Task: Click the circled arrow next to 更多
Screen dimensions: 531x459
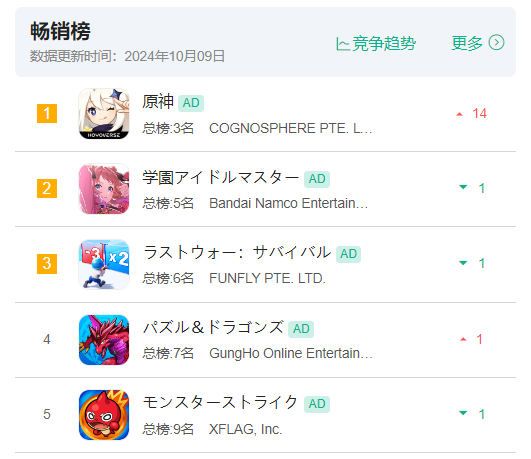Action: pos(496,43)
